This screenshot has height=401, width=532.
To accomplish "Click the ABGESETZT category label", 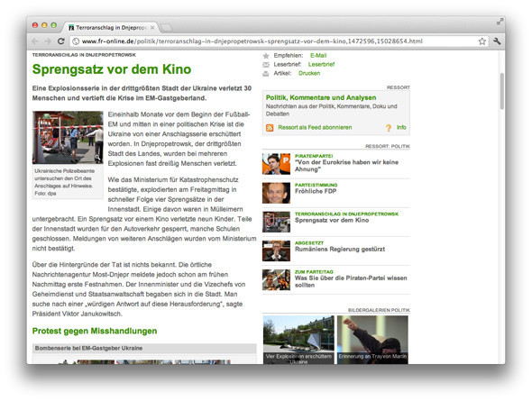I will click(309, 242).
